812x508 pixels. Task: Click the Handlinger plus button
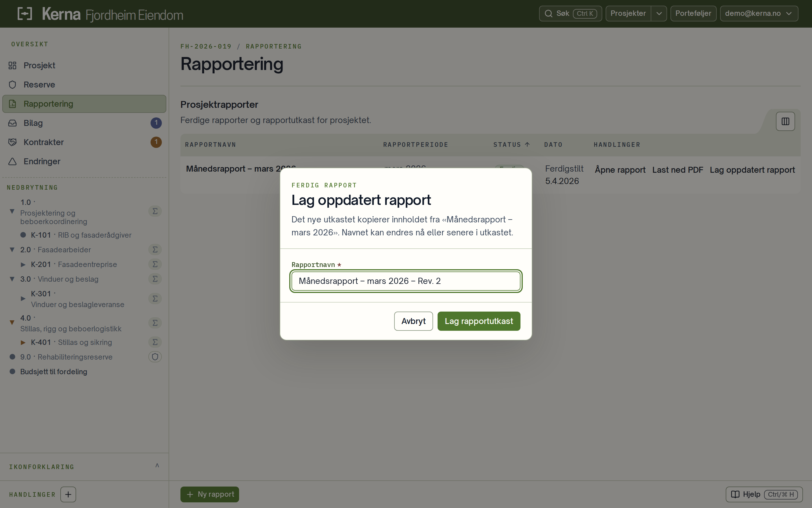68,494
